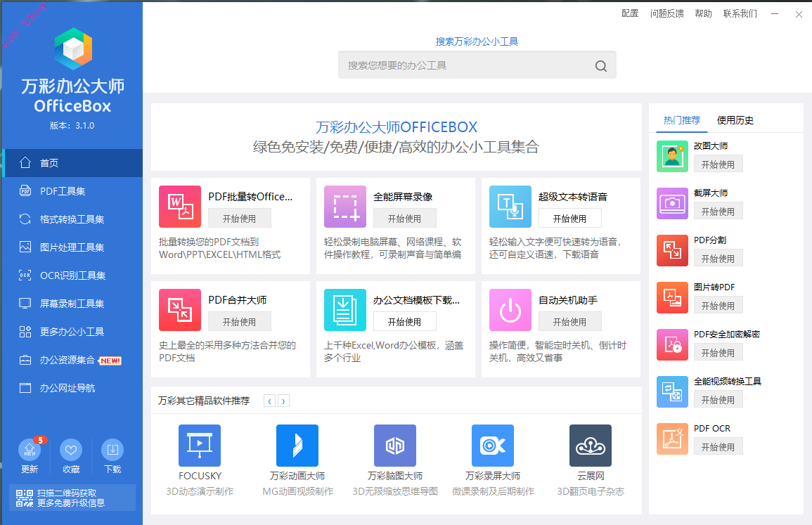The height and width of the screenshot is (525, 812).
Task: Click the PDF安全加密解密 lock icon
Action: 672,344
